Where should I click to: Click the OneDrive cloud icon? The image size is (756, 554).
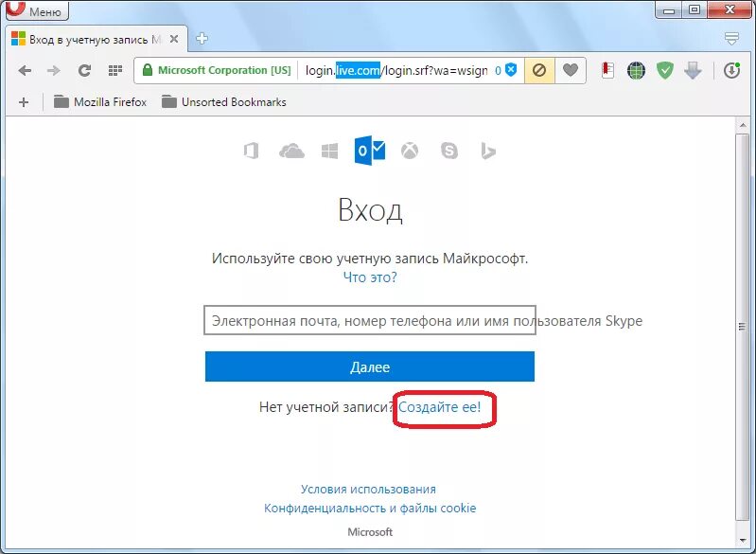(291, 151)
